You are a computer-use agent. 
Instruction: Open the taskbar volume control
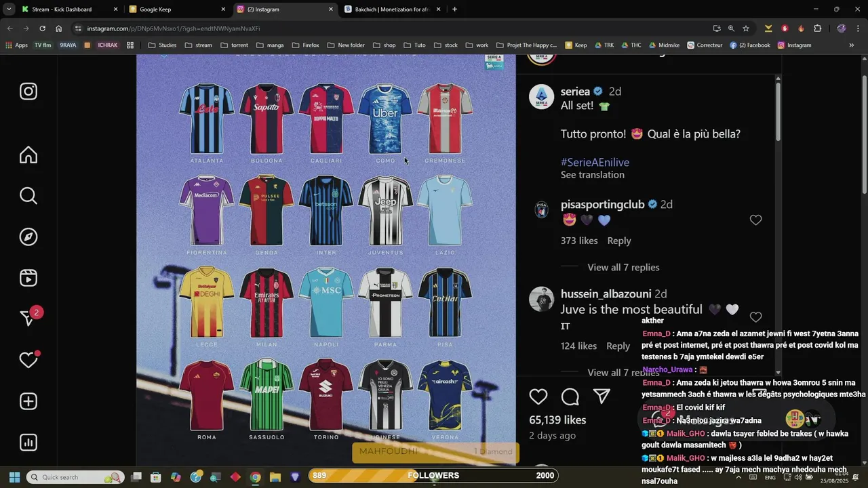tap(799, 477)
